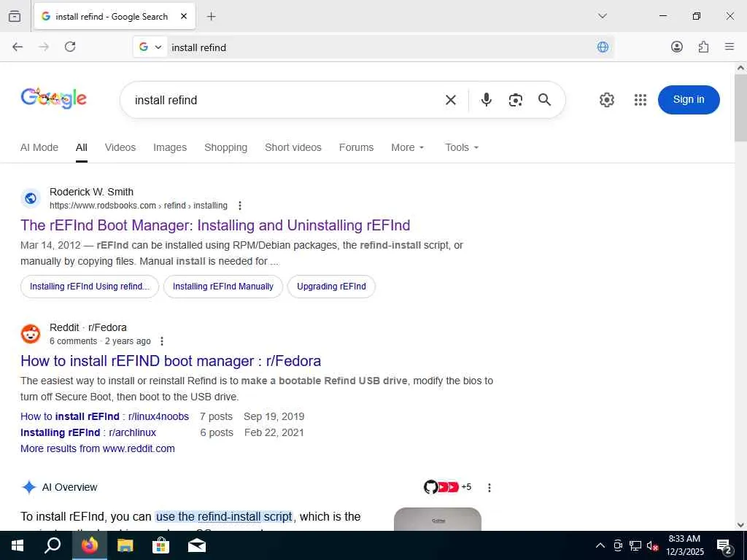The image size is (747, 560).
Task: Switch to the Images tab
Action: point(170,147)
